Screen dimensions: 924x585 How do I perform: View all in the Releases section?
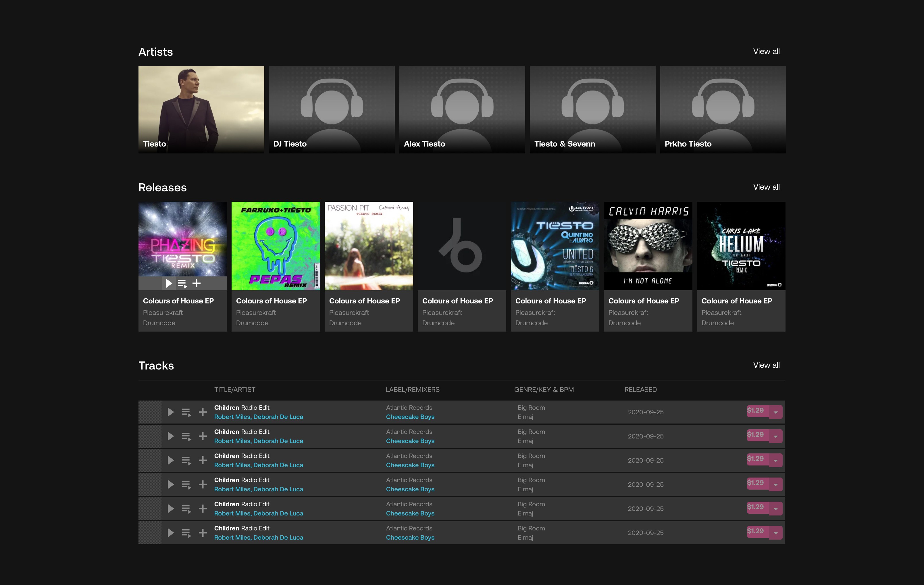click(766, 187)
